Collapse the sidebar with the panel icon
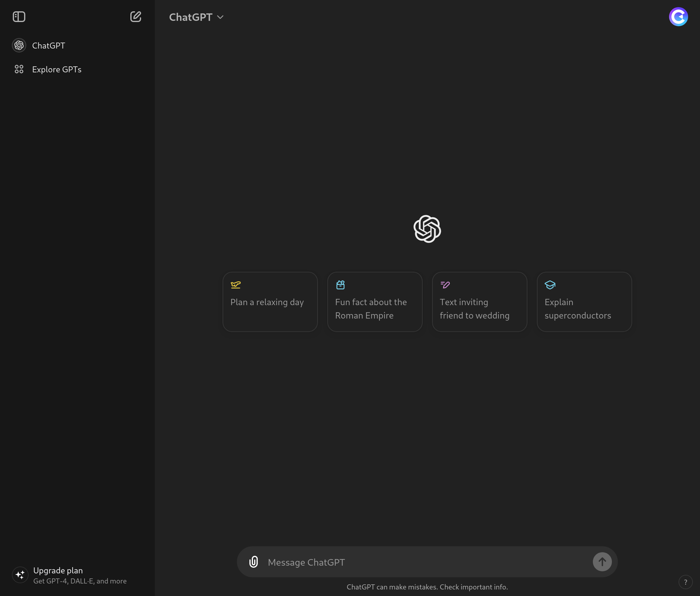Viewport: 700px width, 596px height. tap(19, 17)
